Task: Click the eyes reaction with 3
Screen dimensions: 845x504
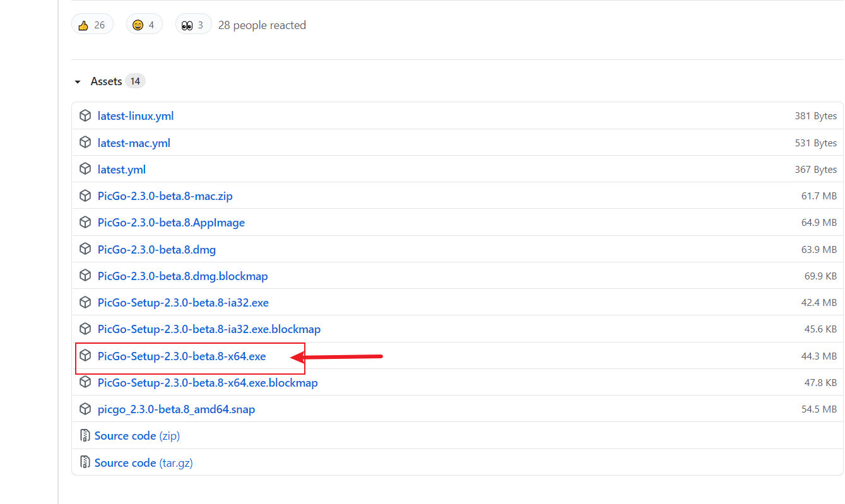Action: [193, 25]
